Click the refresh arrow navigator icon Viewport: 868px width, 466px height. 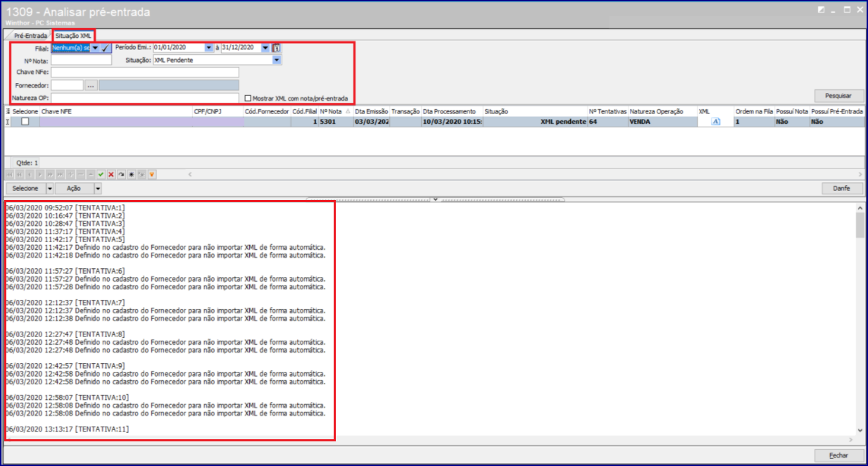click(121, 175)
